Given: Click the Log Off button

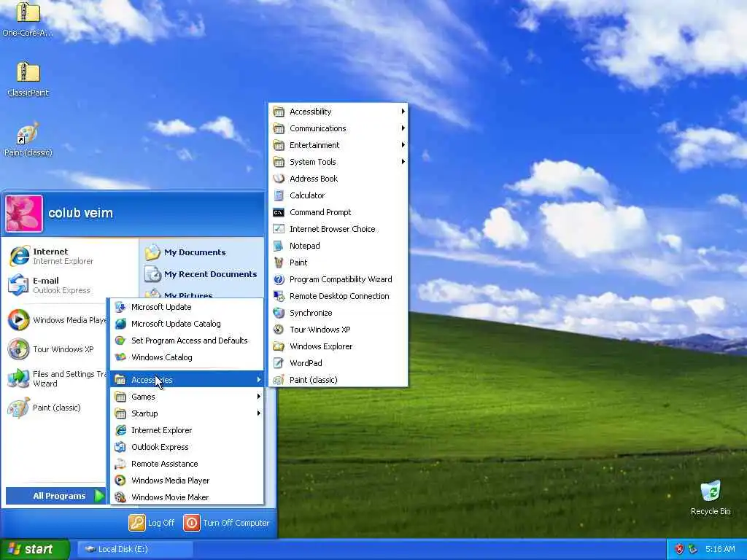Looking at the screenshot, I should click(152, 523).
